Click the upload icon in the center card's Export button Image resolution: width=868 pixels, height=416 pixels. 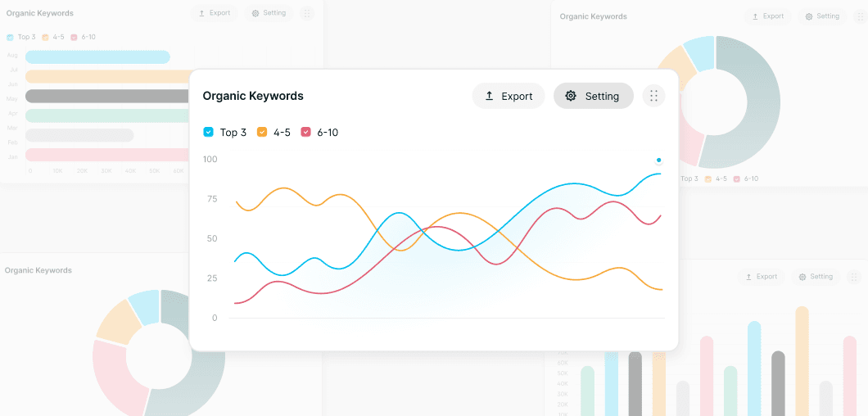pos(490,96)
